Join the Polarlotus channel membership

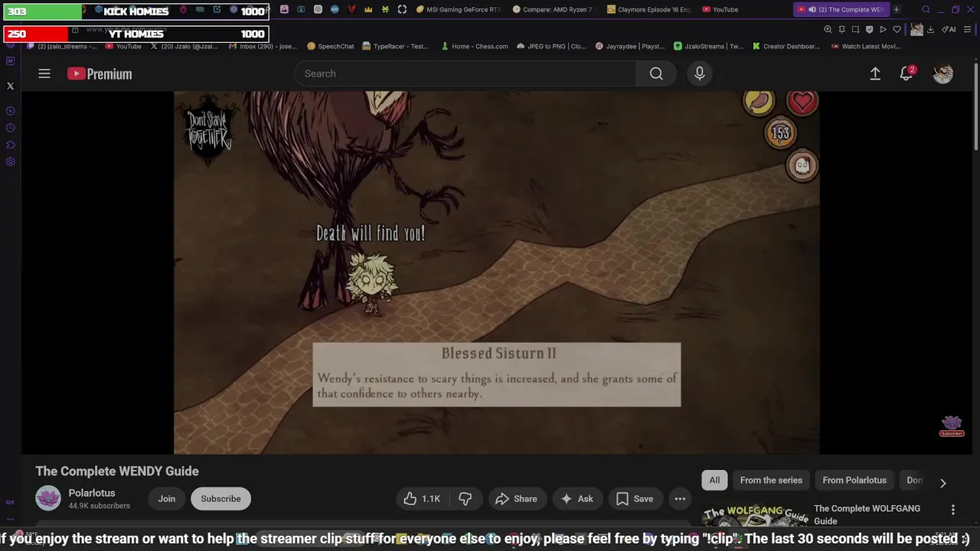tap(167, 498)
